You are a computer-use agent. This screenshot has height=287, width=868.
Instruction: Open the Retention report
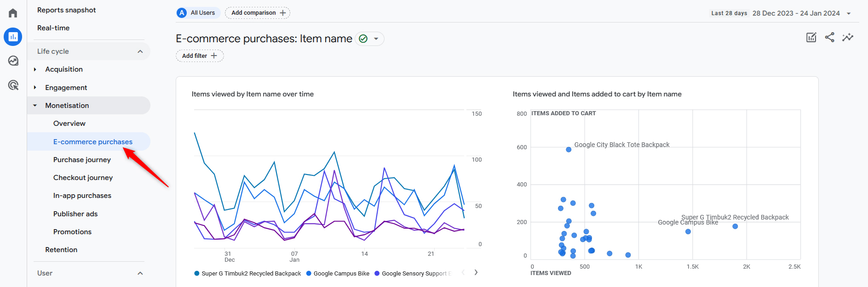pyautogui.click(x=61, y=250)
